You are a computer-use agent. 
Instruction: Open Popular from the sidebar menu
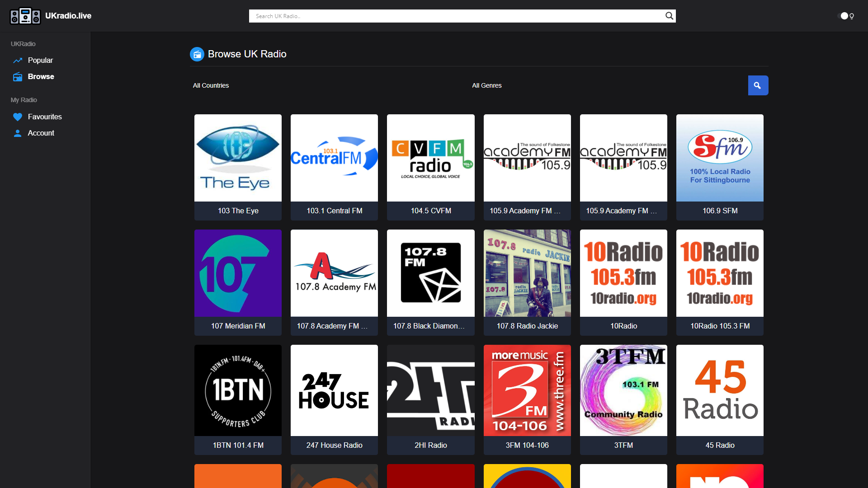pos(40,60)
